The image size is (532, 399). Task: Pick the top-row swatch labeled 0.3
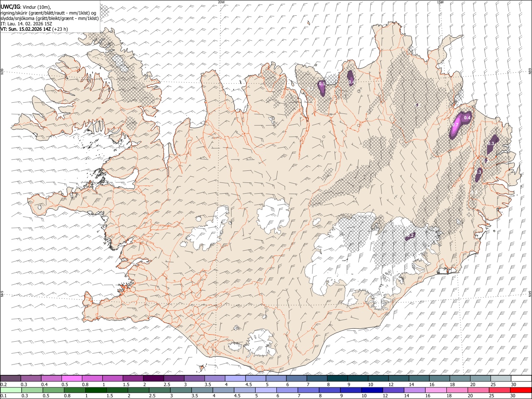(31, 378)
